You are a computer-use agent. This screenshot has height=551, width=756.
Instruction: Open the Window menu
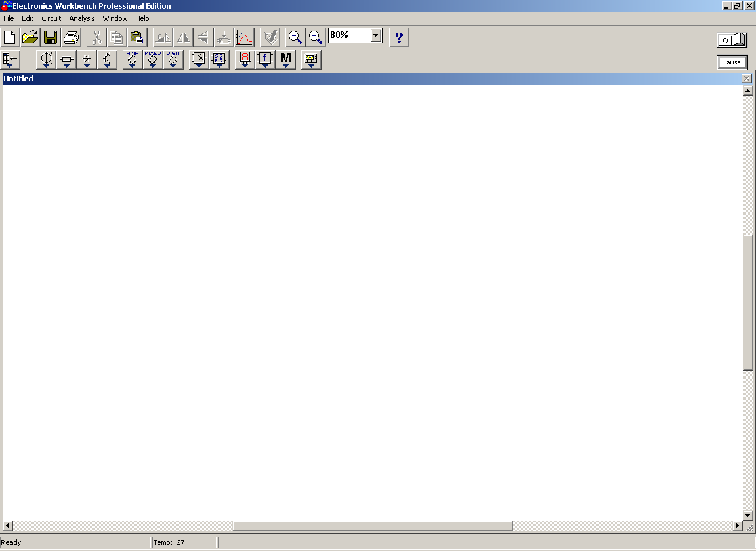click(115, 18)
